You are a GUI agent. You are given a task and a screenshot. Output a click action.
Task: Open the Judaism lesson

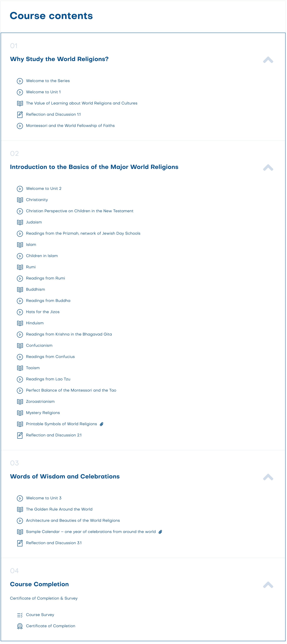(x=34, y=222)
